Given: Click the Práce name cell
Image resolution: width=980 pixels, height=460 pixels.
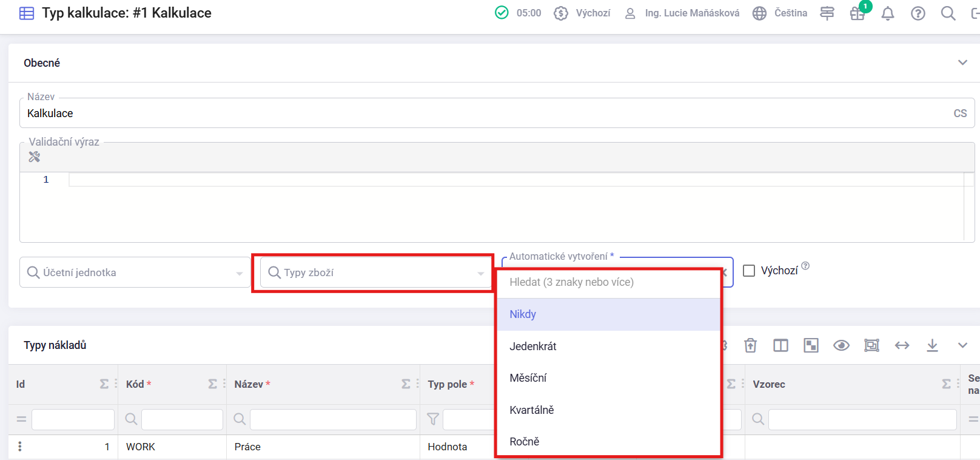Looking at the screenshot, I should (x=323, y=447).
